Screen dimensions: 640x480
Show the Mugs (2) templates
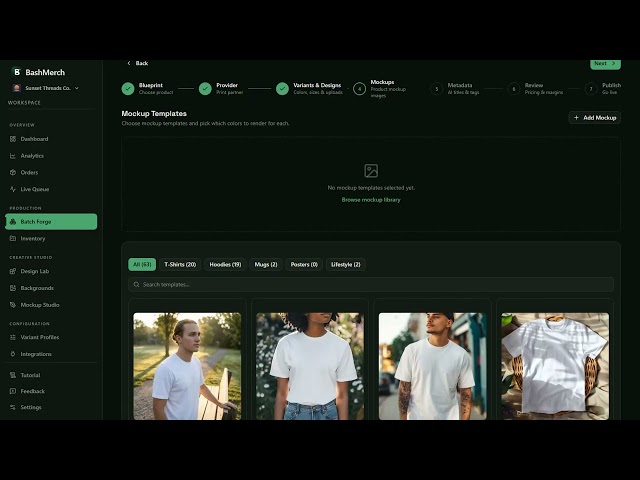coord(266,264)
